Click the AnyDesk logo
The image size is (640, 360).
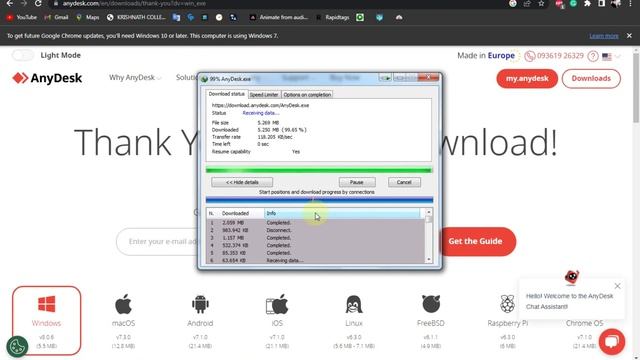point(47,78)
